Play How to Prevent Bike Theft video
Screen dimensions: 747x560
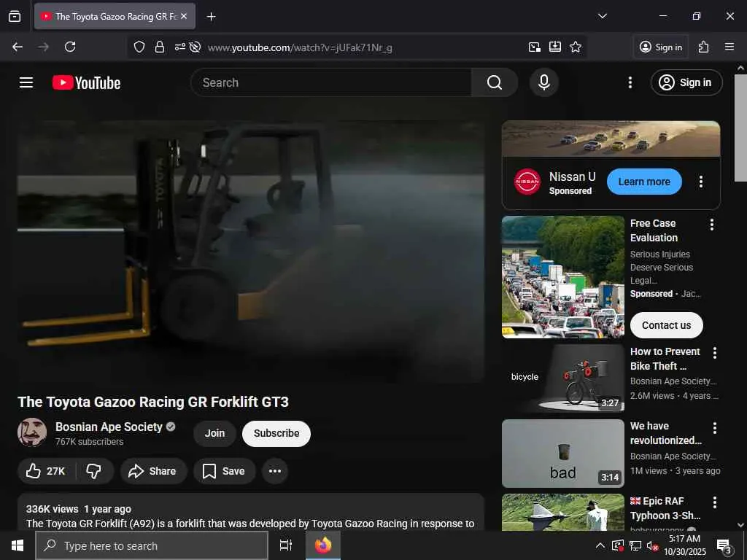pos(562,378)
